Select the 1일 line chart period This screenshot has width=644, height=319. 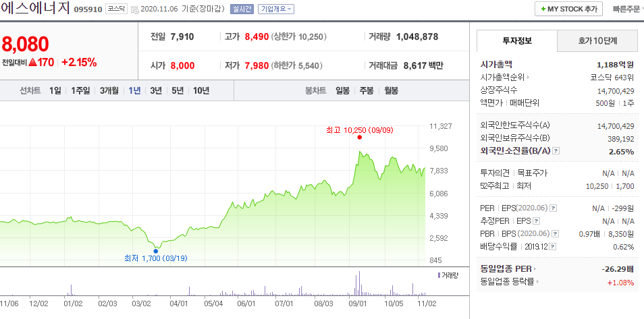click(x=55, y=91)
